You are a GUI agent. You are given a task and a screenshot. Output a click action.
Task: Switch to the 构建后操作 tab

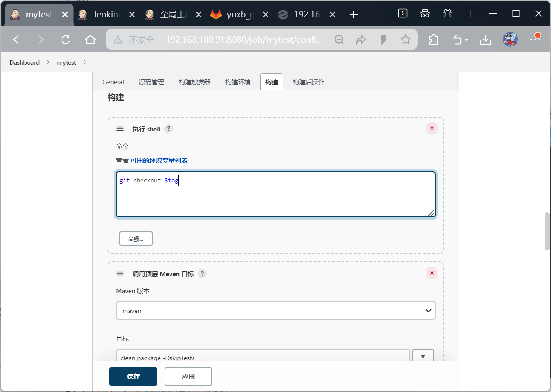[308, 82]
